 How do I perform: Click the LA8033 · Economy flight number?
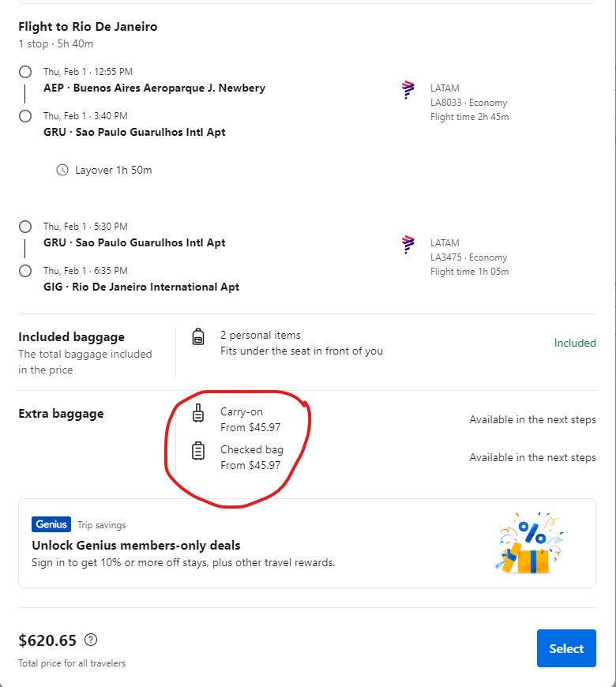(x=468, y=103)
